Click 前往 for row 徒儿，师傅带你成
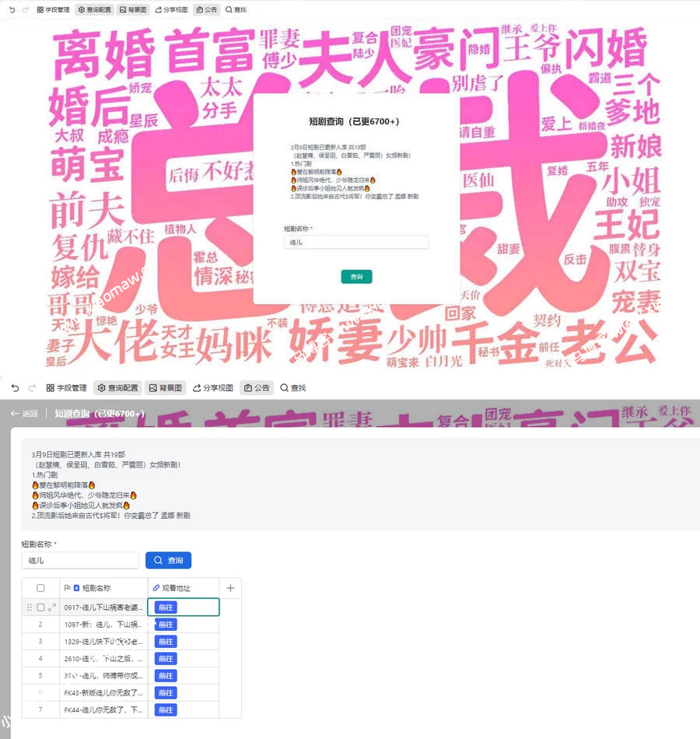 (166, 676)
